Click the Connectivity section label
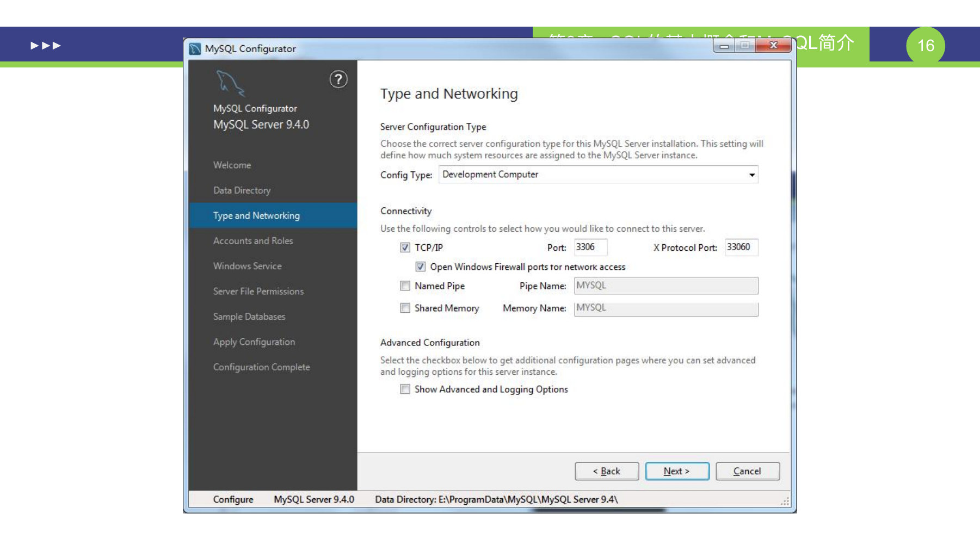This screenshot has height=551, width=980. tap(406, 211)
